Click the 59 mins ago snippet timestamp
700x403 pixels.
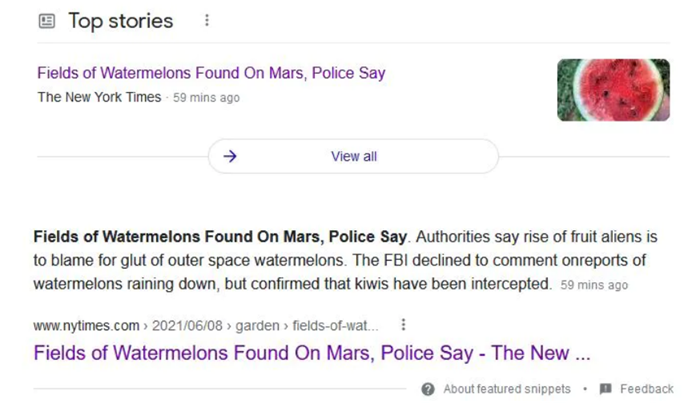tap(594, 285)
